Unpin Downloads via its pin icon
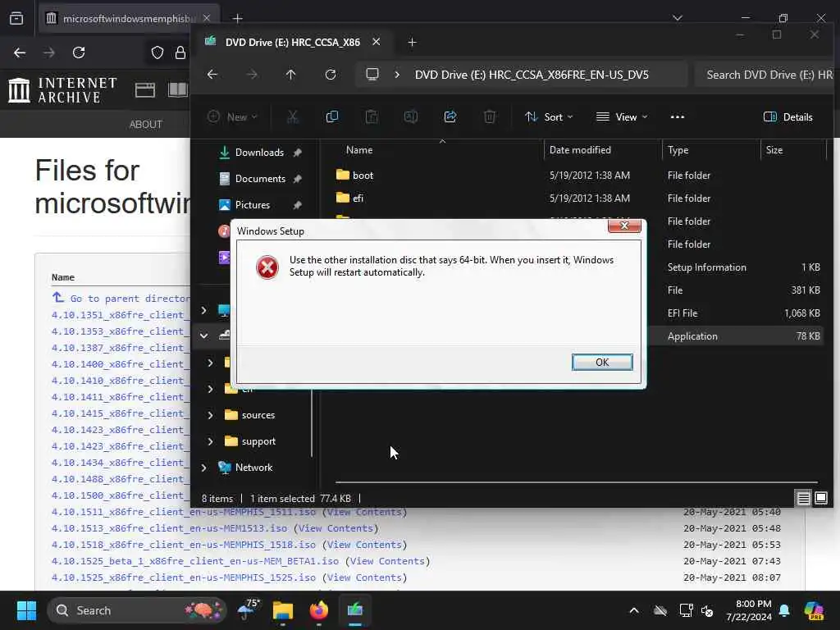The height and width of the screenshot is (630, 840). (x=297, y=153)
